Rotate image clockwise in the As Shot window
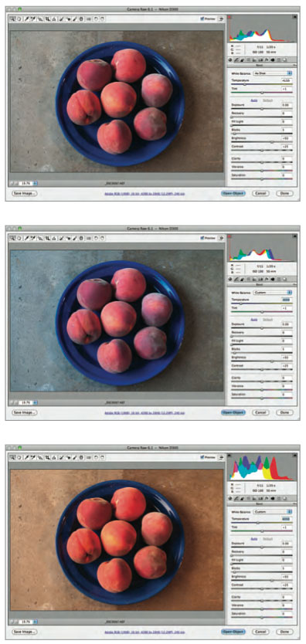This screenshot has height=644, width=306. [x=101, y=19]
